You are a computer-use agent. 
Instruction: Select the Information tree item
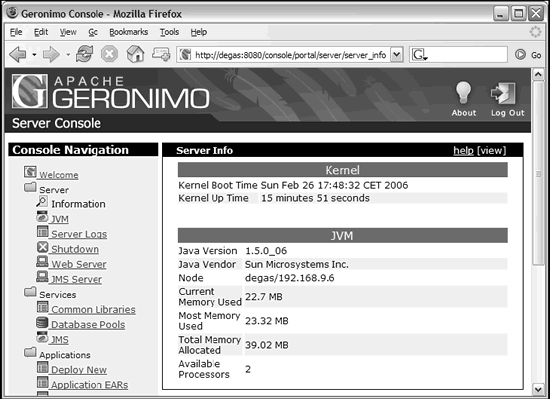pos(78,204)
